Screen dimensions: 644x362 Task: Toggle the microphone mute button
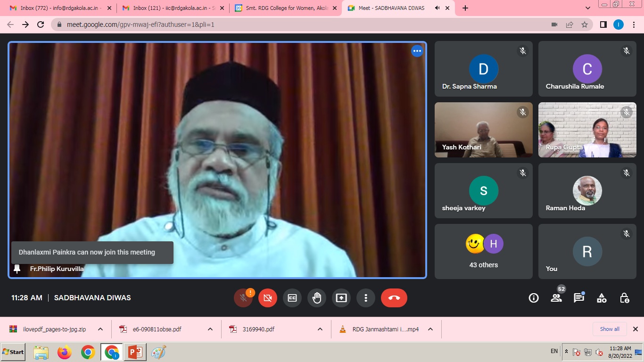tap(243, 298)
